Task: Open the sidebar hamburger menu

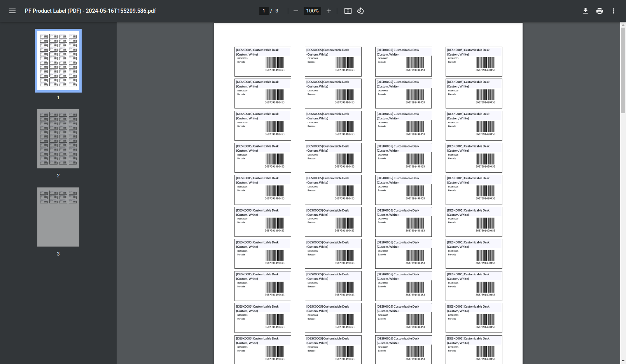Action: 12,11
